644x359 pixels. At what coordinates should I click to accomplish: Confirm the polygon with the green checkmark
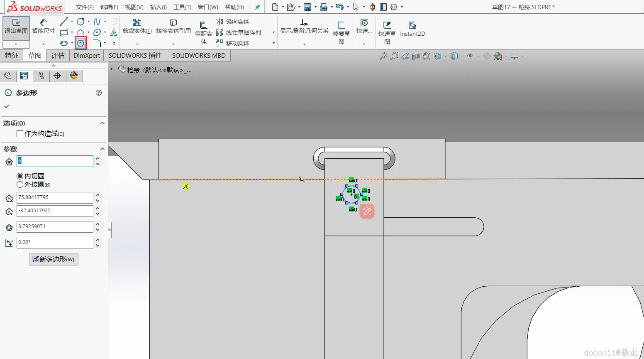coord(7,106)
